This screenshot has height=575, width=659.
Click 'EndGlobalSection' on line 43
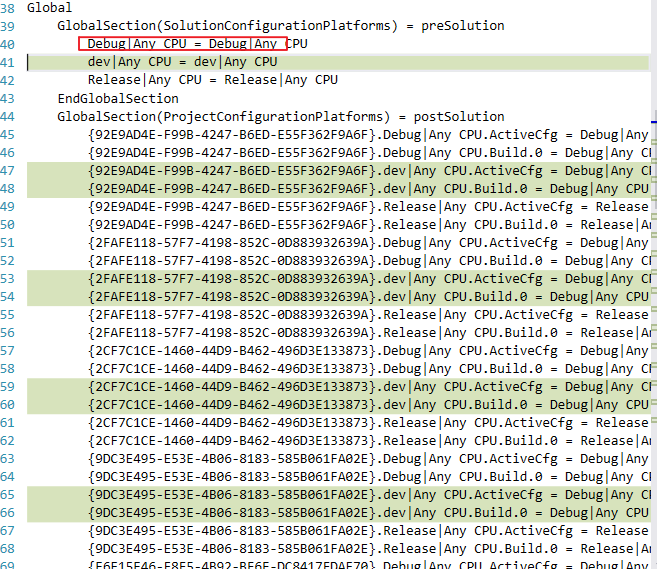tap(118, 99)
